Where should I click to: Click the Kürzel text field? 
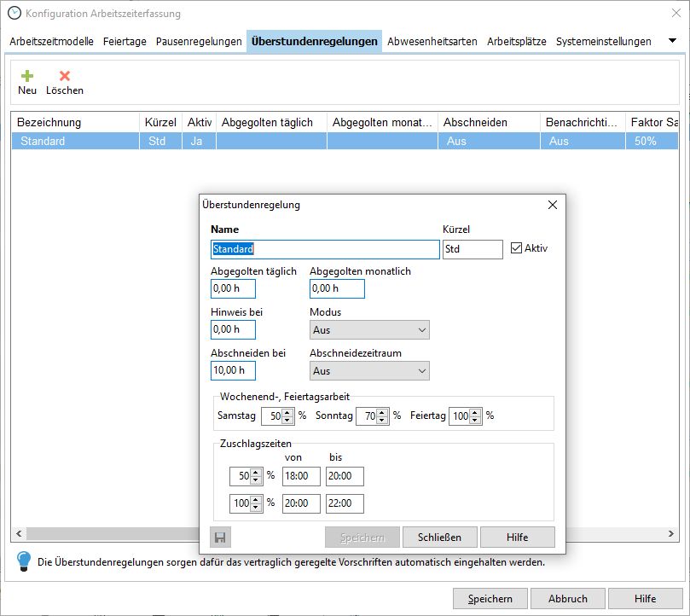[x=473, y=249]
